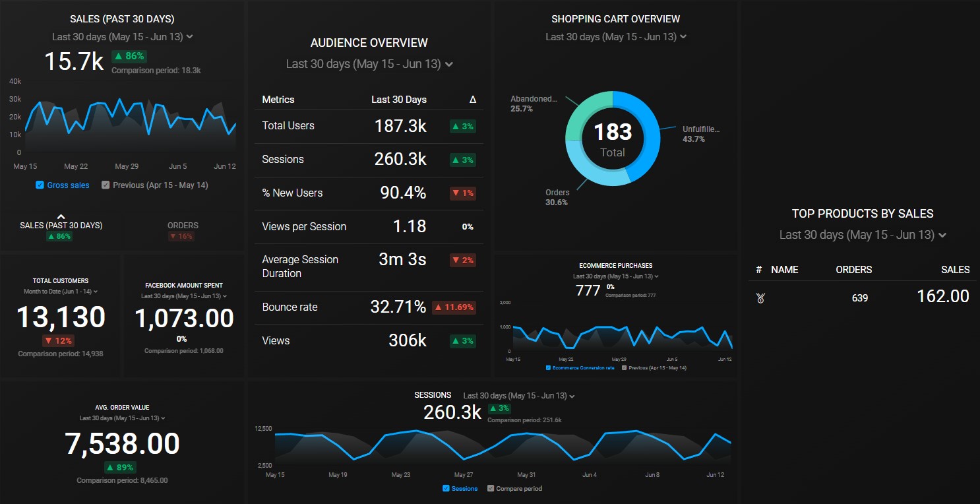This screenshot has height=504, width=980.
Task: Click Comparison period: 18.3k text
Action: click(x=156, y=70)
